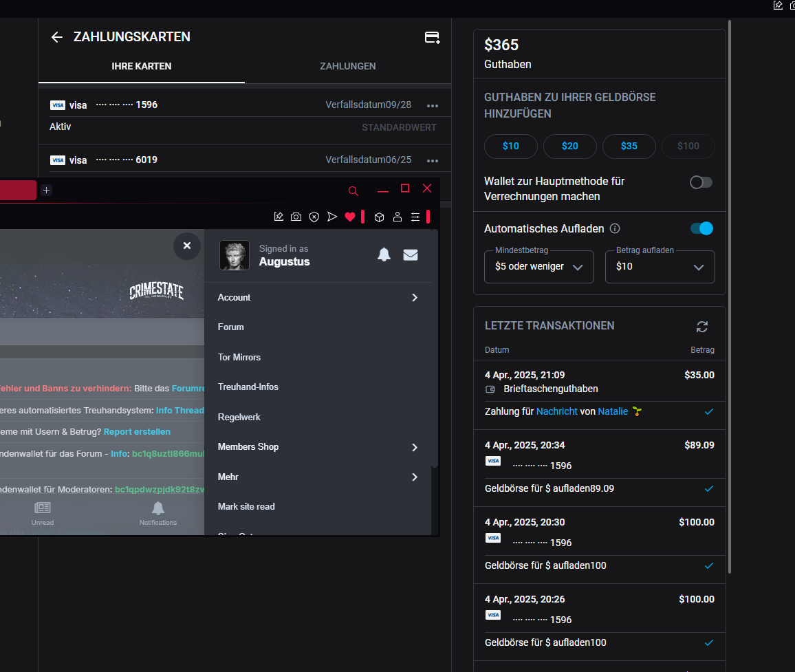Click STANDARDWERT label on card 1596
Image resolution: width=795 pixels, height=672 pixels.
pos(399,127)
